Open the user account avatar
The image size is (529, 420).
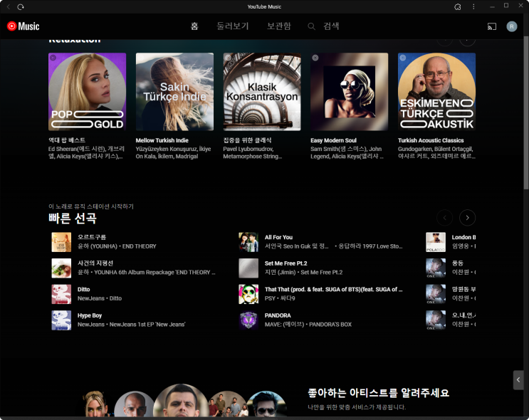[511, 26]
